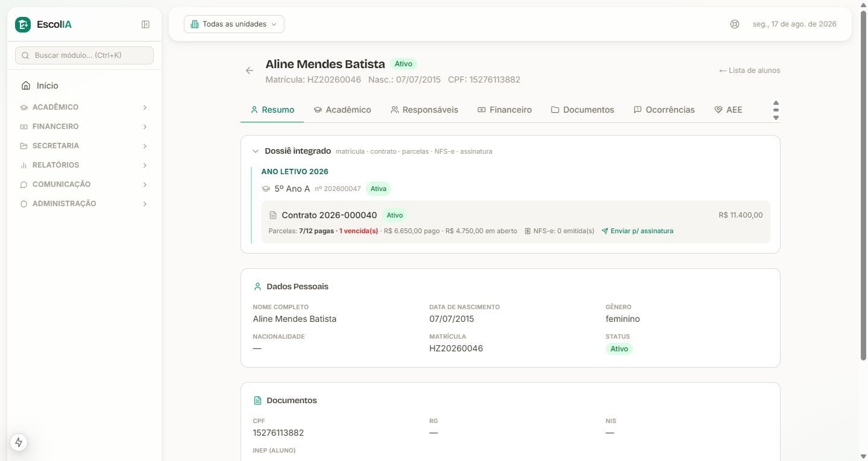The height and width of the screenshot is (461, 868).
Task: Click the Ativo badge next to student name
Action: click(x=403, y=64)
